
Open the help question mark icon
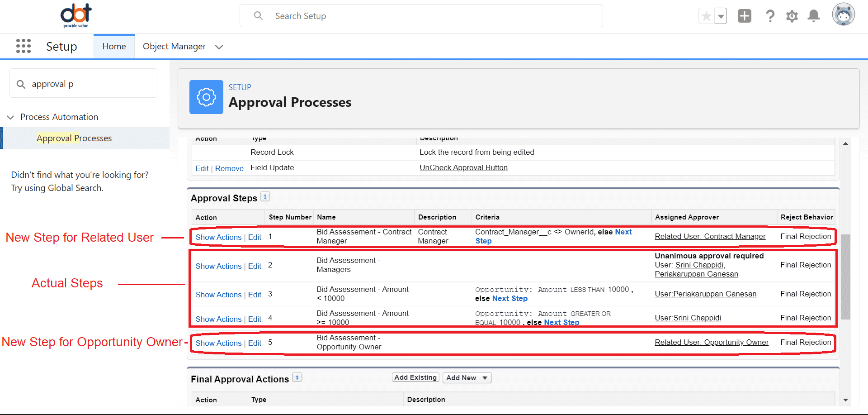(770, 16)
